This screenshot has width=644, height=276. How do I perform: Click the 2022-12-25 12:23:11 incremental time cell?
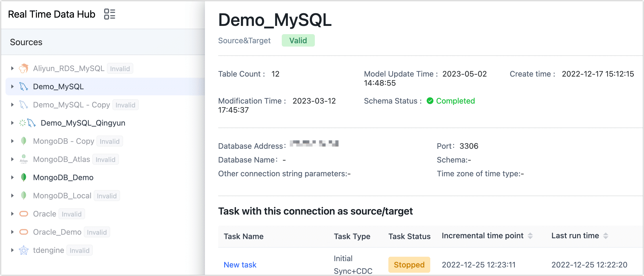click(478, 265)
